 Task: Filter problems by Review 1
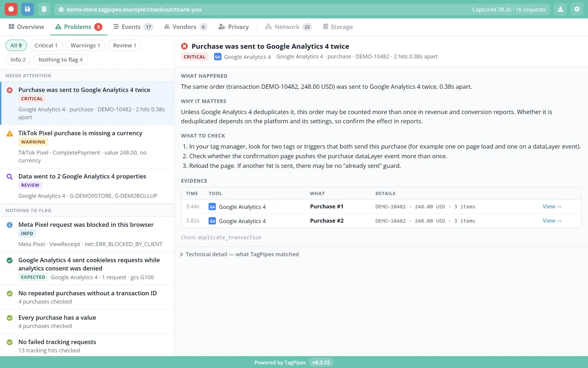125,46
